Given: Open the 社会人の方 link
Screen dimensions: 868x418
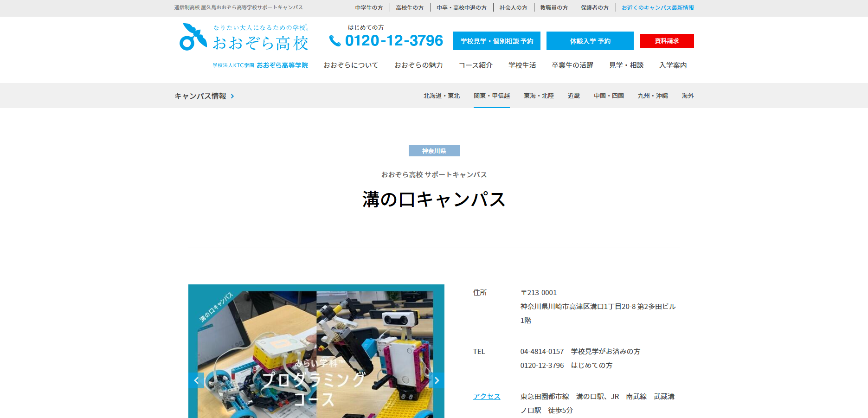Looking at the screenshot, I should point(514,7).
